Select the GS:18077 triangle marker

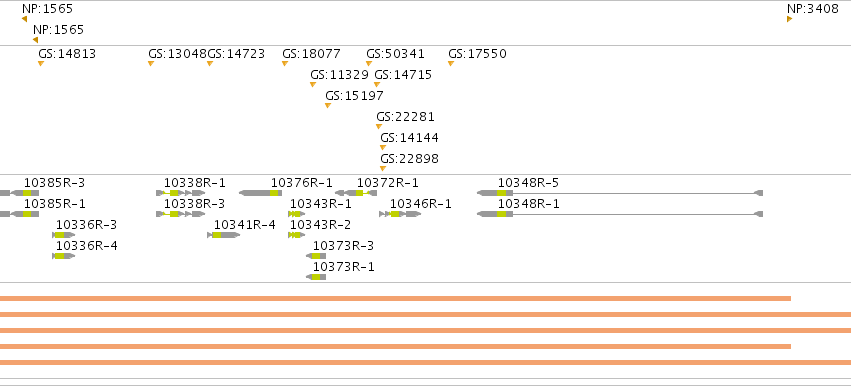click(284, 64)
